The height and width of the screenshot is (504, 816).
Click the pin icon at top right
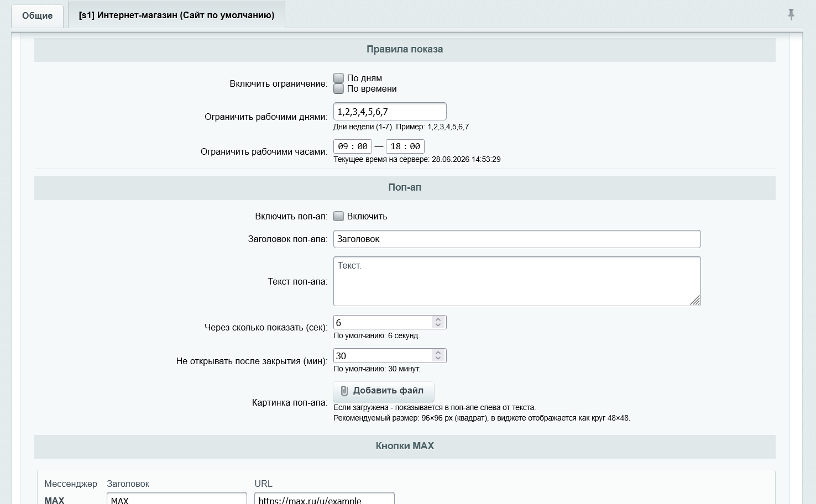coord(791,14)
